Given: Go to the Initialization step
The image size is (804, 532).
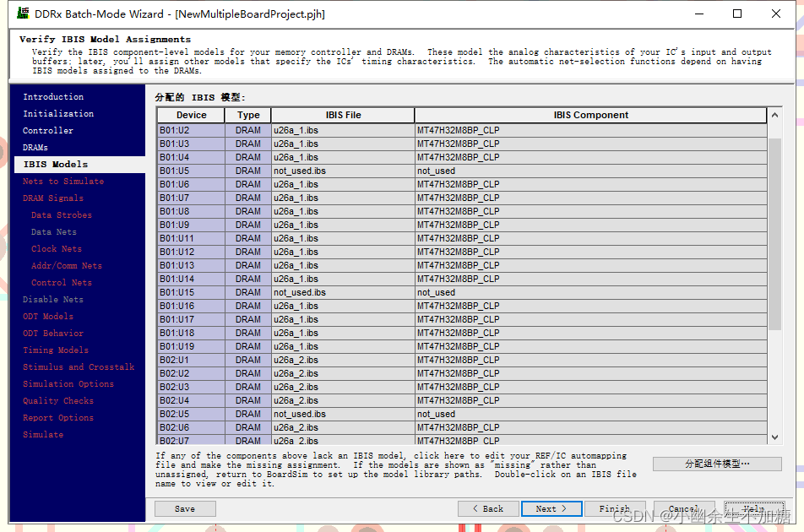Looking at the screenshot, I should coord(58,114).
